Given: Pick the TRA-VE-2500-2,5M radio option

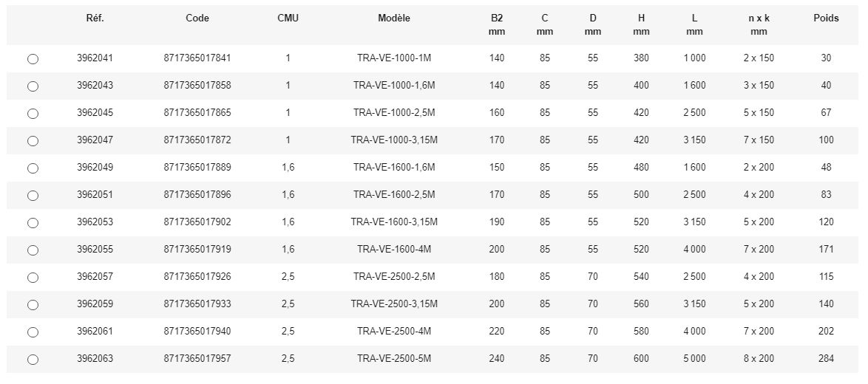Looking at the screenshot, I should (33, 278).
